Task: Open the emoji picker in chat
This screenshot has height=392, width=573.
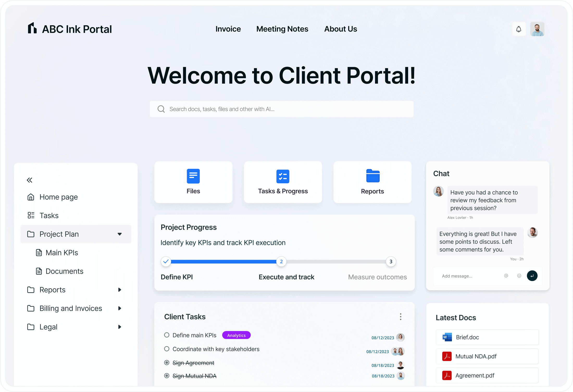Action: pos(519,276)
